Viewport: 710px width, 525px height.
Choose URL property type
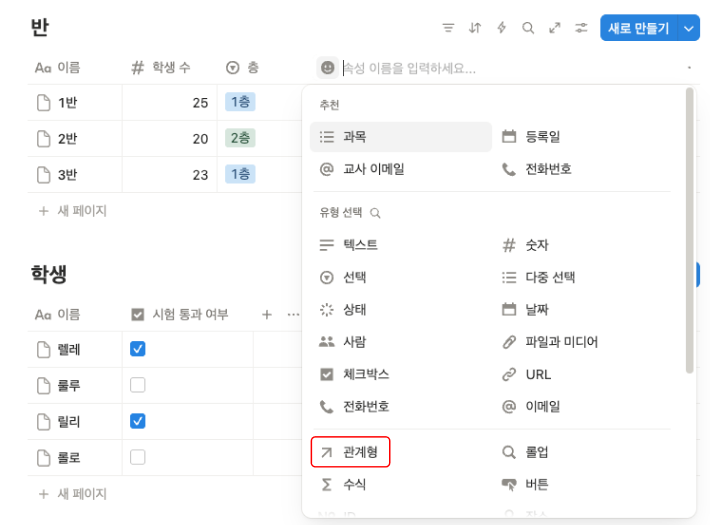[583, 374]
